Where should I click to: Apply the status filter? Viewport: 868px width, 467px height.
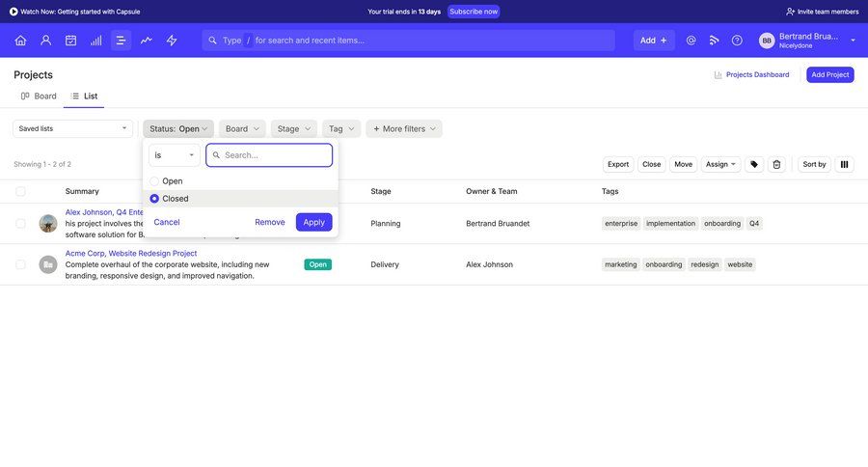[x=313, y=222]
